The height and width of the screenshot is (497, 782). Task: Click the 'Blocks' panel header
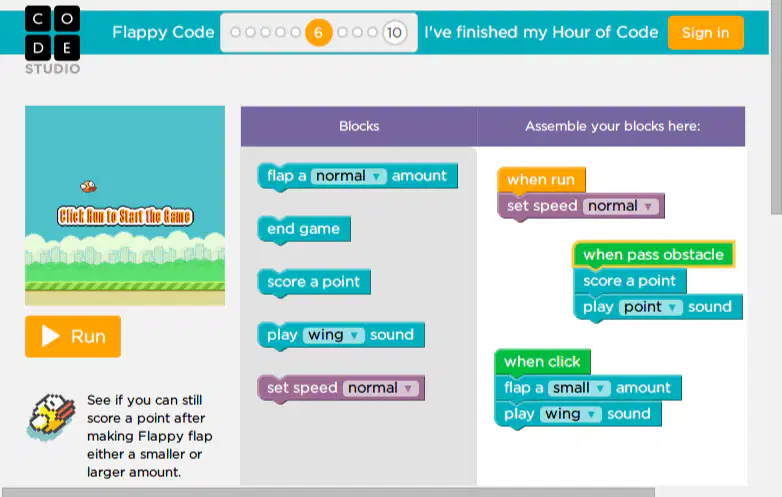pos(359,126)
